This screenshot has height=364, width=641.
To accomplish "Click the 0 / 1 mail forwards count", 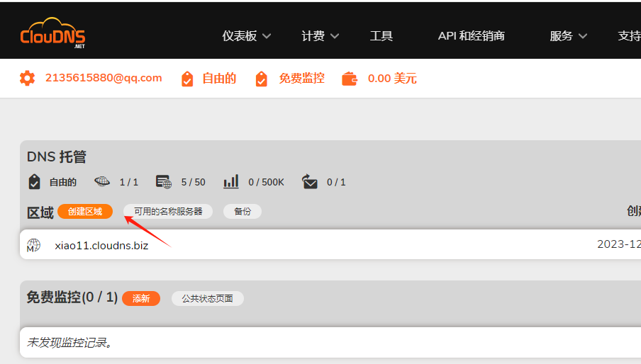I will (336, 182).
